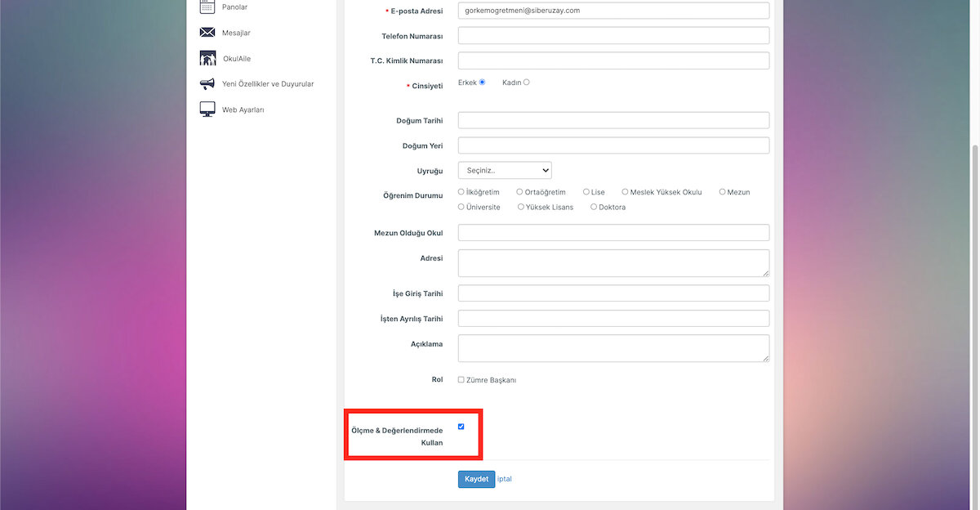Click the iptal cancel link
This screenshot has width=980, height=510.
click(x=505, y=479)
